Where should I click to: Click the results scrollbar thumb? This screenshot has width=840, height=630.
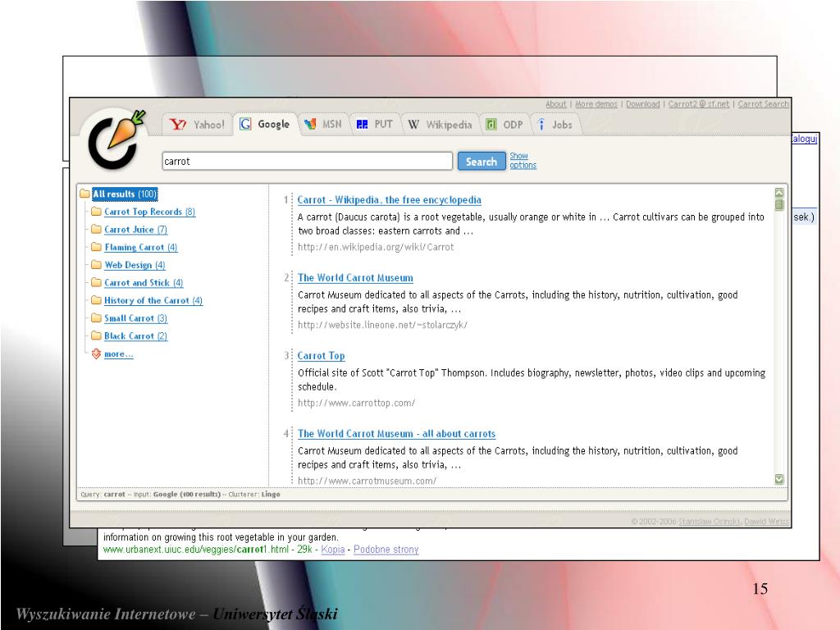click(x=779, y=204)
